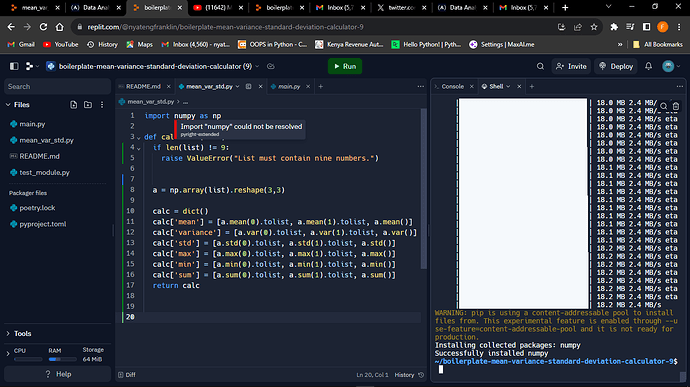
Task: Collapse the if block on line 4
Action: coord(139,148)
